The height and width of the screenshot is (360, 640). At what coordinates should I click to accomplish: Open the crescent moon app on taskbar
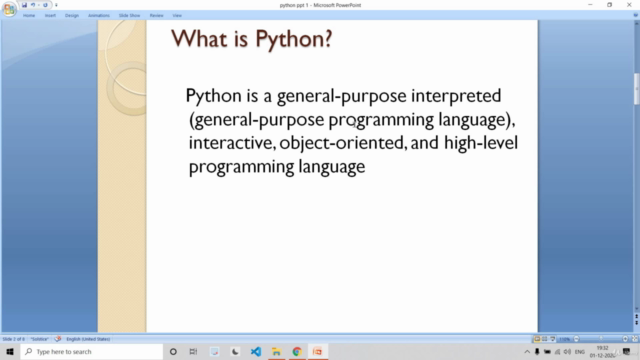tap(235, 351)
